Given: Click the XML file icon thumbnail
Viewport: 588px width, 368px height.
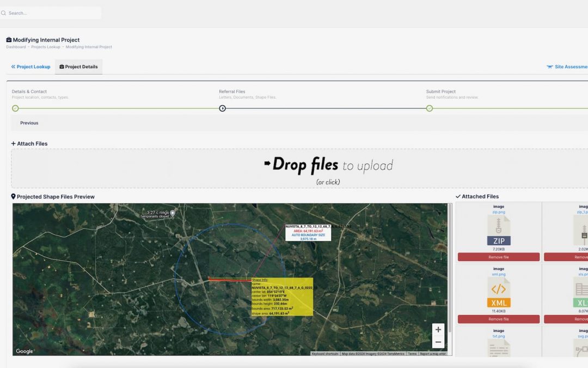Looking at the screenshot, I should tap(499, 292).
